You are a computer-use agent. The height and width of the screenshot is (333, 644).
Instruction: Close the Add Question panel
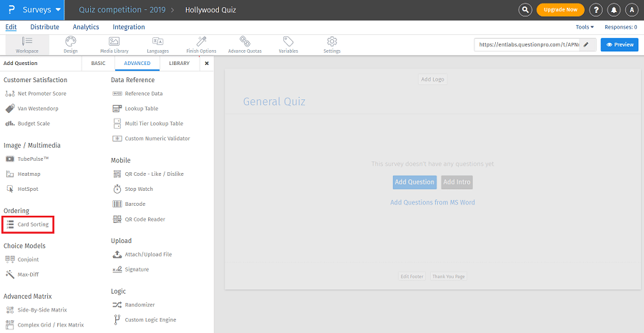(207, 63)
